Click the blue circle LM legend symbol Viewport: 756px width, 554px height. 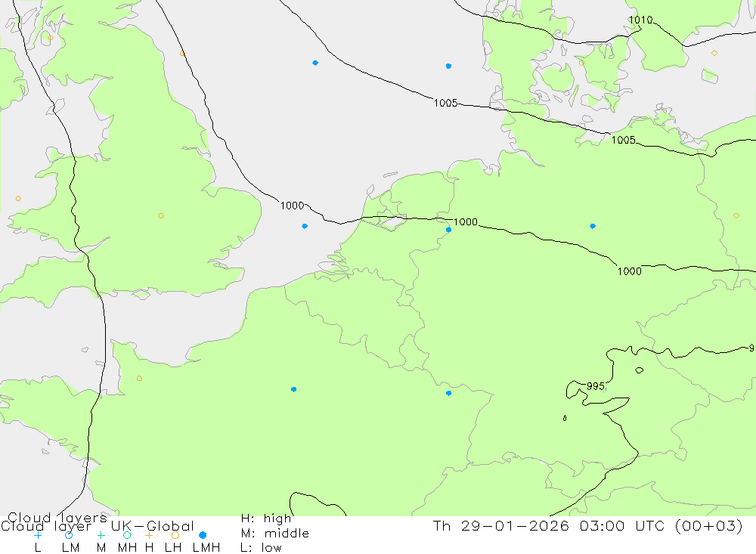69,535
